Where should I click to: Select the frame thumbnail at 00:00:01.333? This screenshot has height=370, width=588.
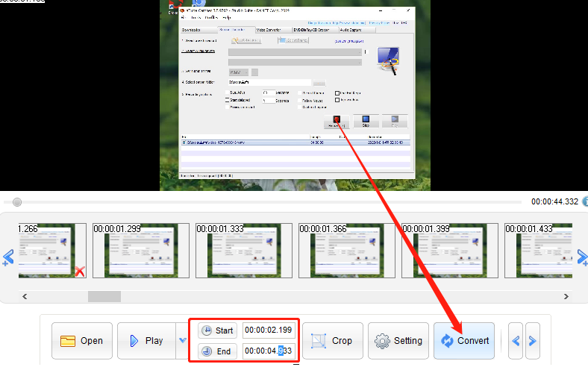click(244, 251)
